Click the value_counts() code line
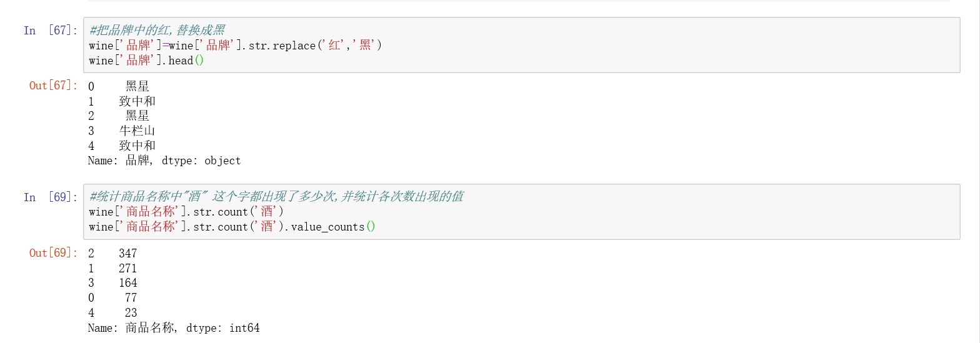Image resolution: width=980 pixels, height=343 pixels. point(232,227)
